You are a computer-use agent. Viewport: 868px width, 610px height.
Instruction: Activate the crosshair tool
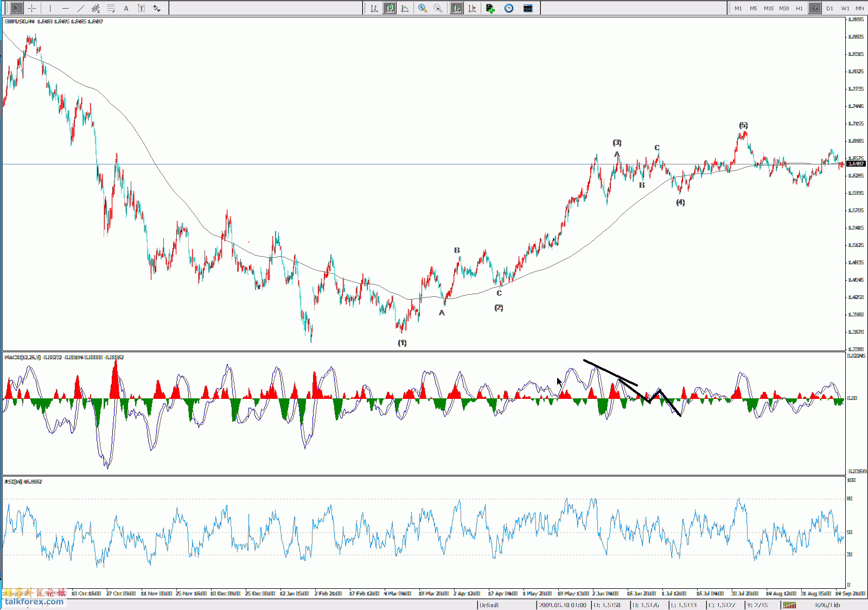point(32,8)
